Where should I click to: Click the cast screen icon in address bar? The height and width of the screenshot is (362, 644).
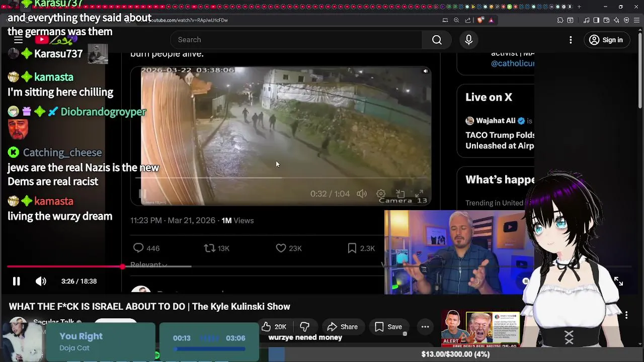coord(445,20)
